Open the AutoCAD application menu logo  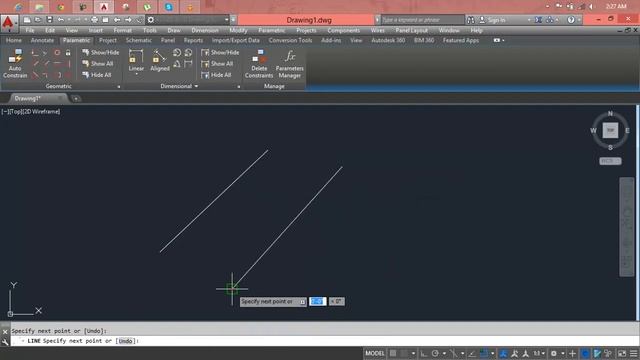(x=9, y=23)
